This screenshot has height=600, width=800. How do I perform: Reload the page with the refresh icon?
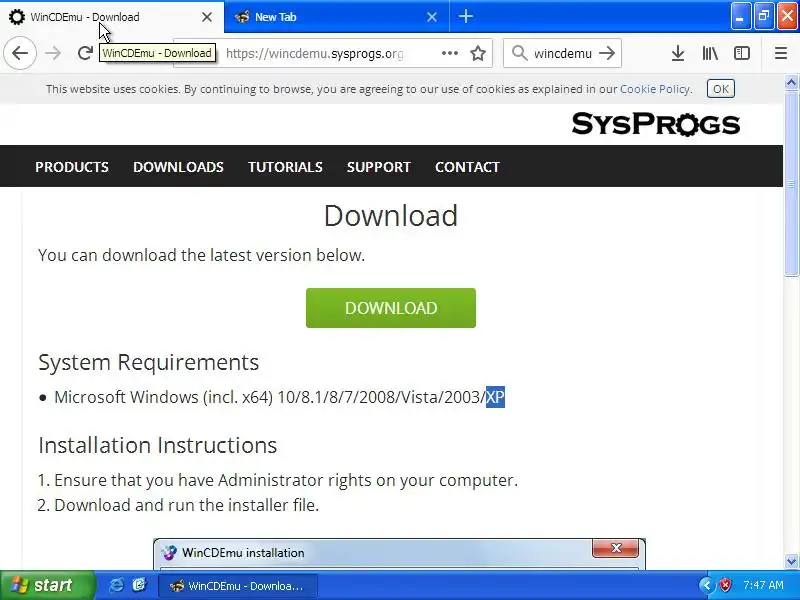[85, 53]
